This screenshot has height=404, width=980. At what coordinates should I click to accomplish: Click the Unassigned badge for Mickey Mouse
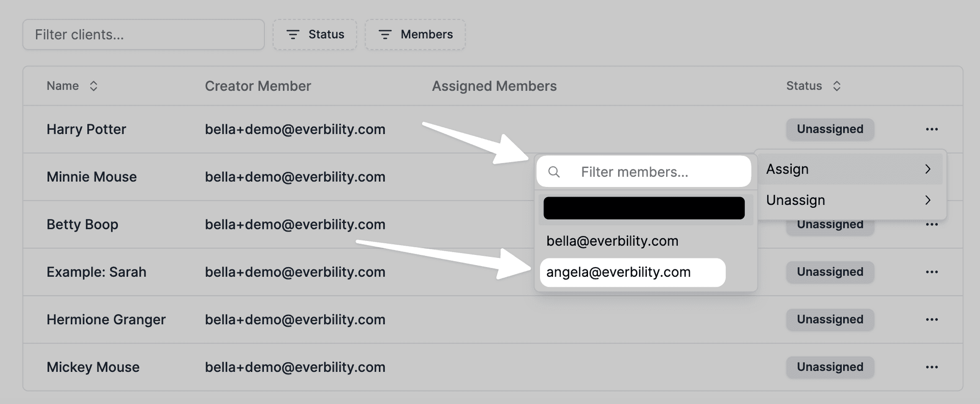(x=830, y=367)
